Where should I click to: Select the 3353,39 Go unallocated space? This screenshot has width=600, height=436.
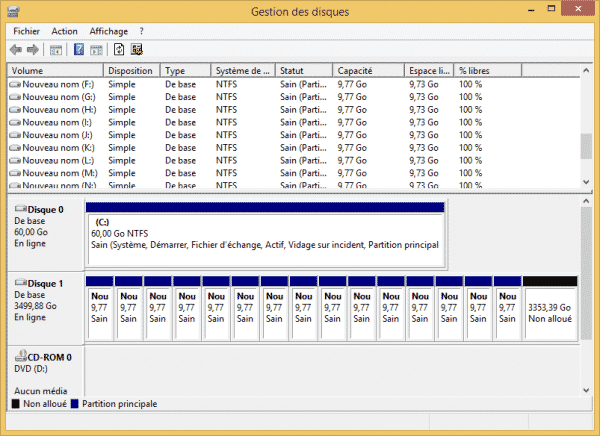coord(550,314)
